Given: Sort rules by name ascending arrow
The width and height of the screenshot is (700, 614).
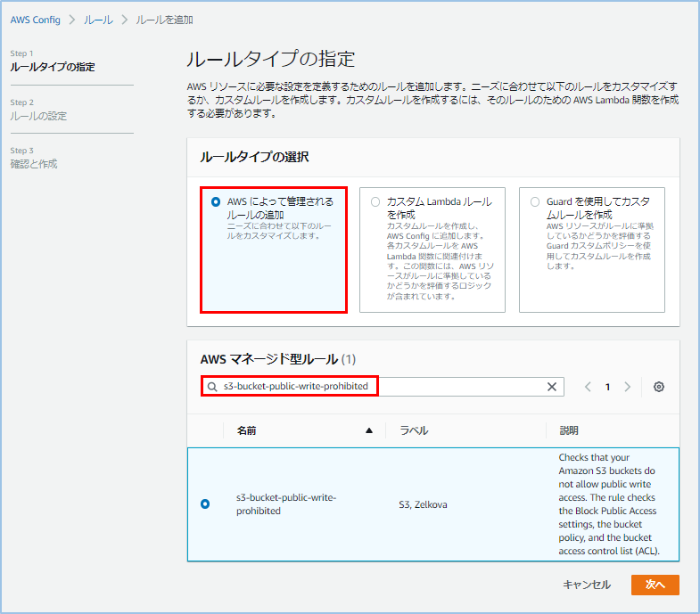Looking at the screenshot, I should [369, 430].
